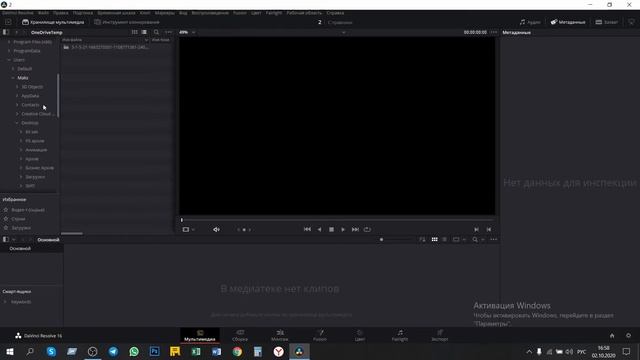640x360 pixels.
Task: Click the first starred favorite under Избранное
Action: pos(27,210)
